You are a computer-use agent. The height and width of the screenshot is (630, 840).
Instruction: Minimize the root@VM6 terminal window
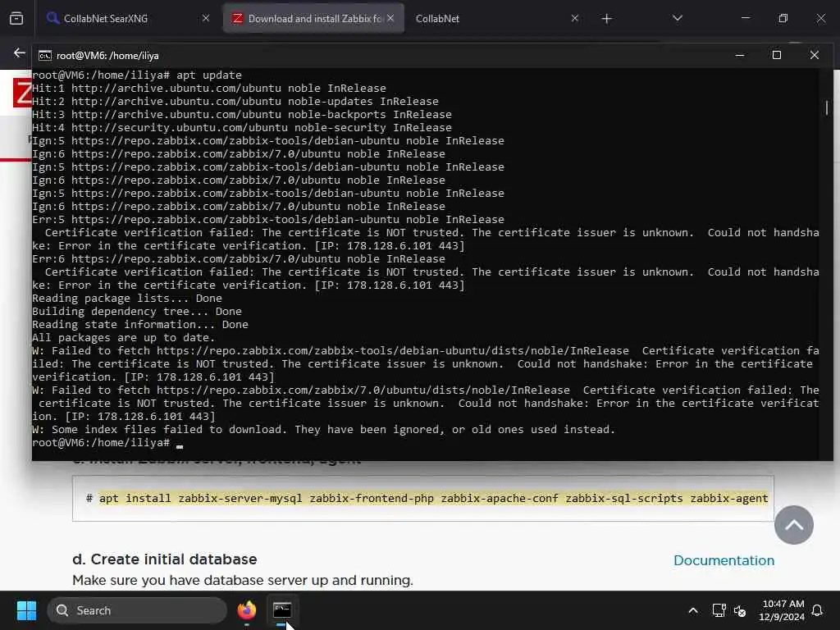pos(740,55)
